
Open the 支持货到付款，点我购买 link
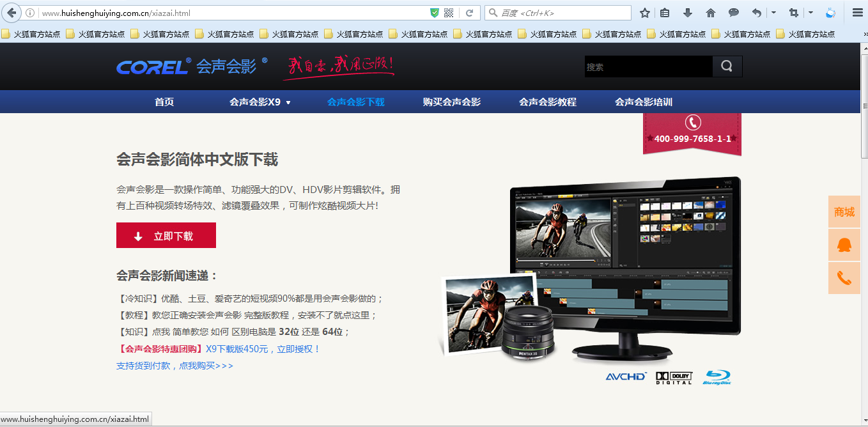pos(174,366)
